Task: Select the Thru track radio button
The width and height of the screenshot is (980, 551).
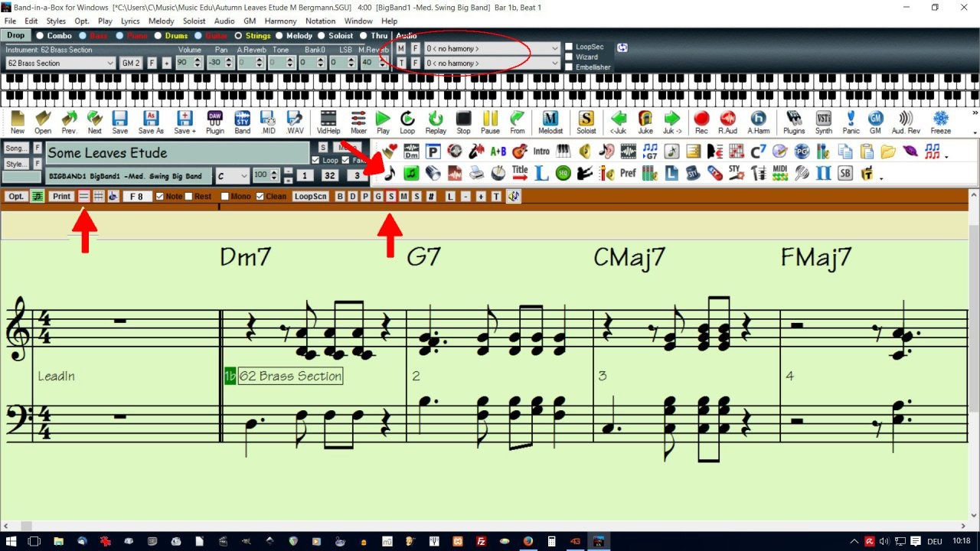Action: [364, 36]
